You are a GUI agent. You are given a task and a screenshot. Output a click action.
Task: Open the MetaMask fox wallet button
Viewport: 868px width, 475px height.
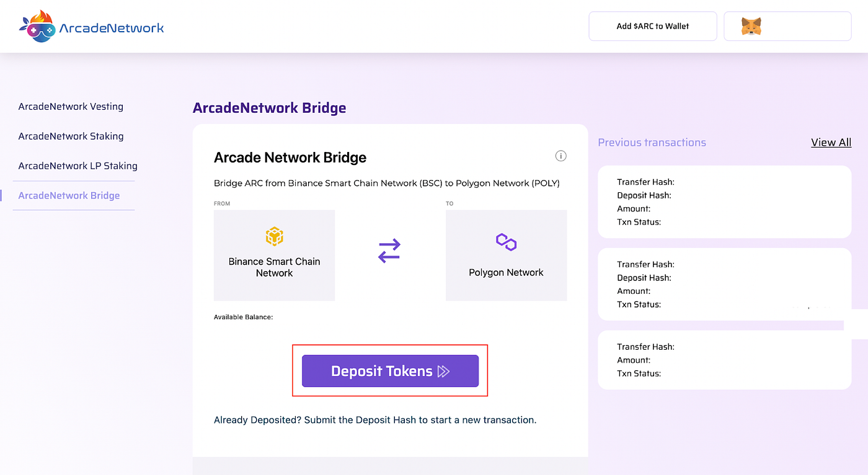[787, 26]
